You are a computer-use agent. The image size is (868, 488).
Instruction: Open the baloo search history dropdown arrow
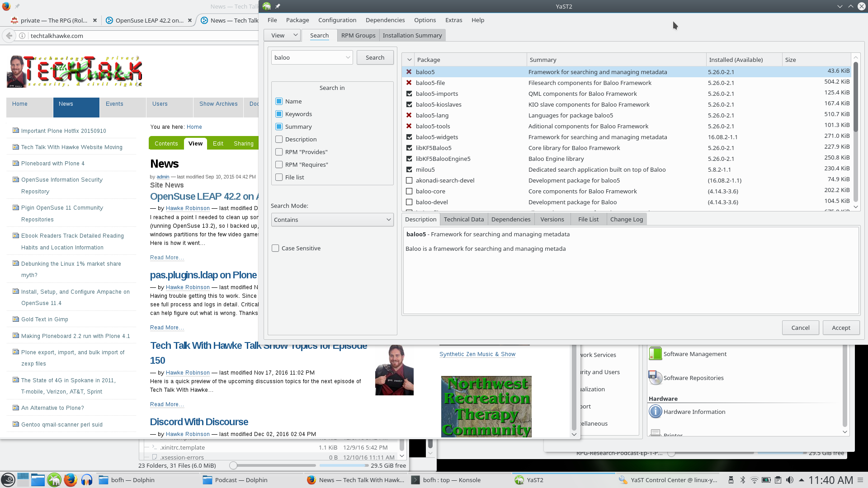[348, 57]
